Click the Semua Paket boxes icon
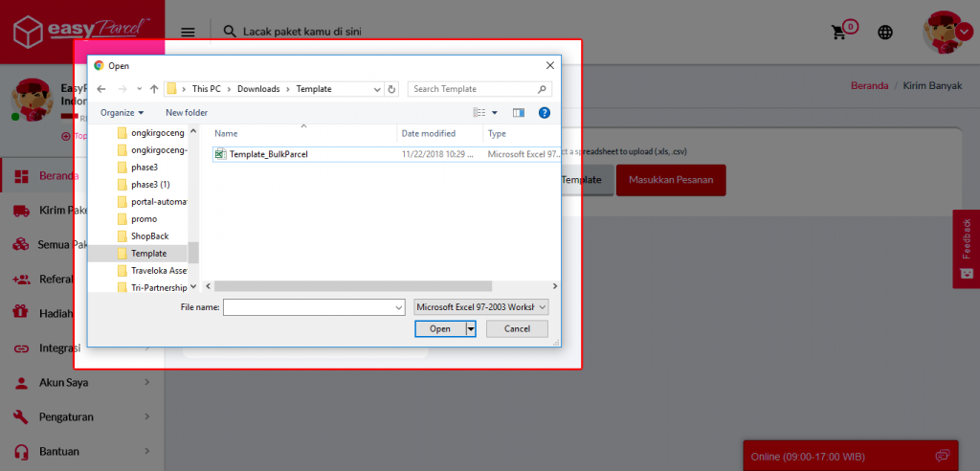 pyautogui.click(x=22, y=244)
